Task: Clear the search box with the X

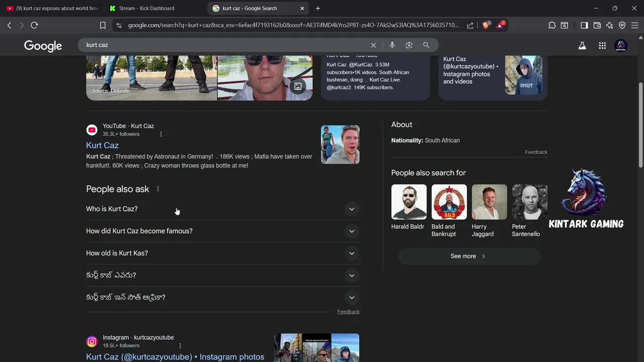Action: [x=373, y=45]
